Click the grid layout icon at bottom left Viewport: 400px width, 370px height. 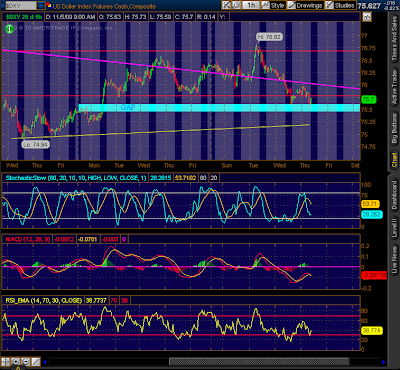coord(5,362)
